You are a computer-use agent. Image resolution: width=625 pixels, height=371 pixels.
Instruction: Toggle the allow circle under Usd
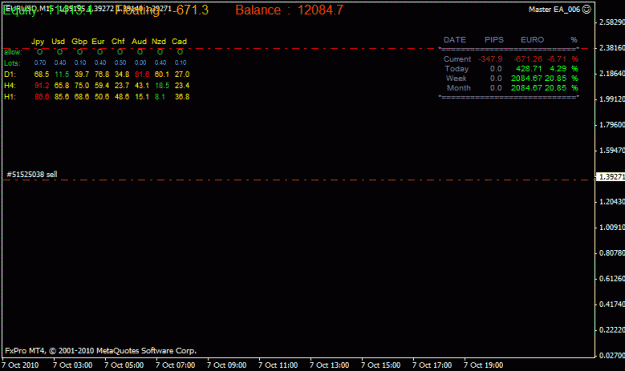(x=60, y=52)
